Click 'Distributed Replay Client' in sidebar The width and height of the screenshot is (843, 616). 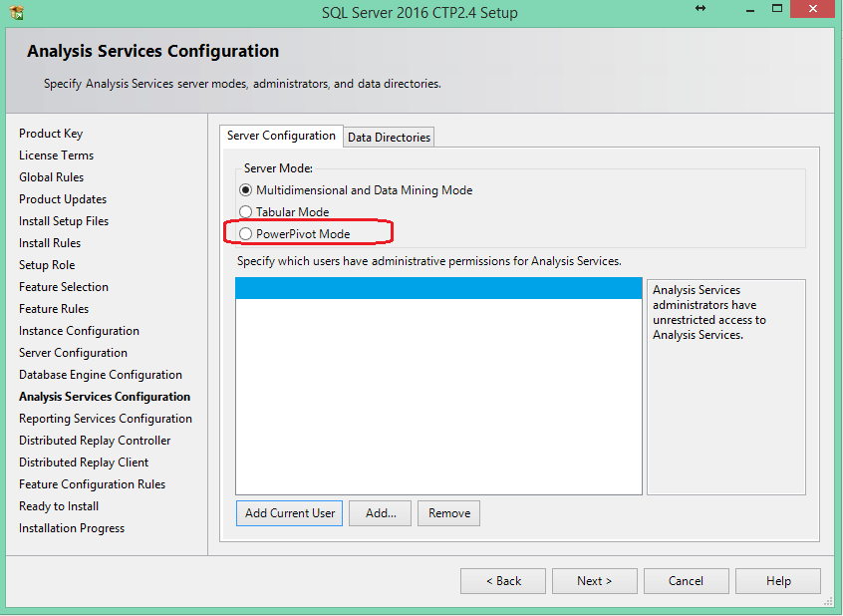click(84, 462)
